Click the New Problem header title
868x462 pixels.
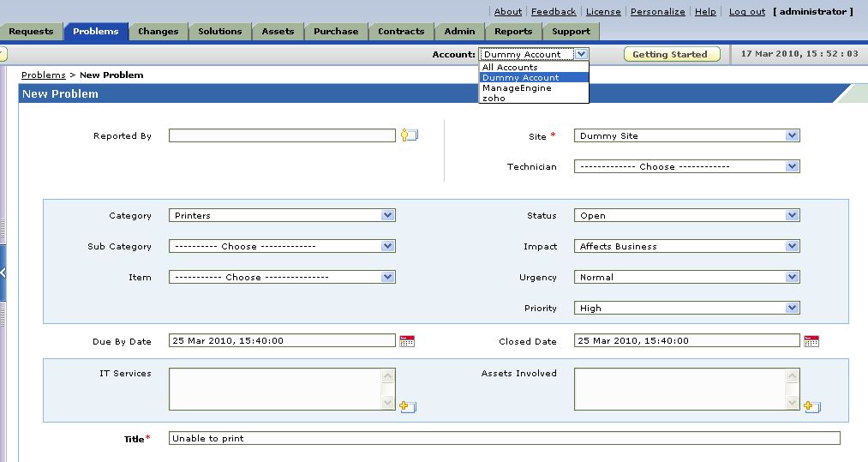click(60, 93)
